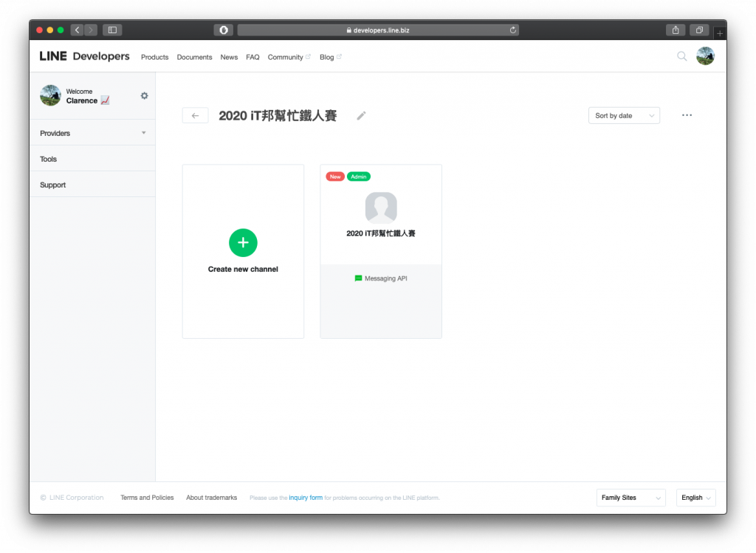This screenshot has height=553, width=756.
Task: Click the LINE Developers logo
Action: click(x=84, y=56)
